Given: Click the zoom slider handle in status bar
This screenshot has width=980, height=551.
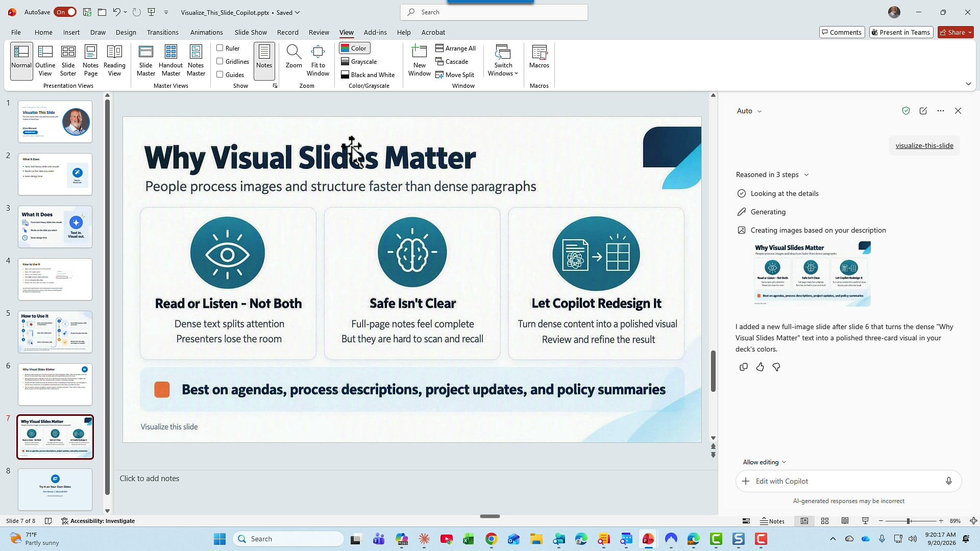Looking at the screenshot, I should coord(909,521).
